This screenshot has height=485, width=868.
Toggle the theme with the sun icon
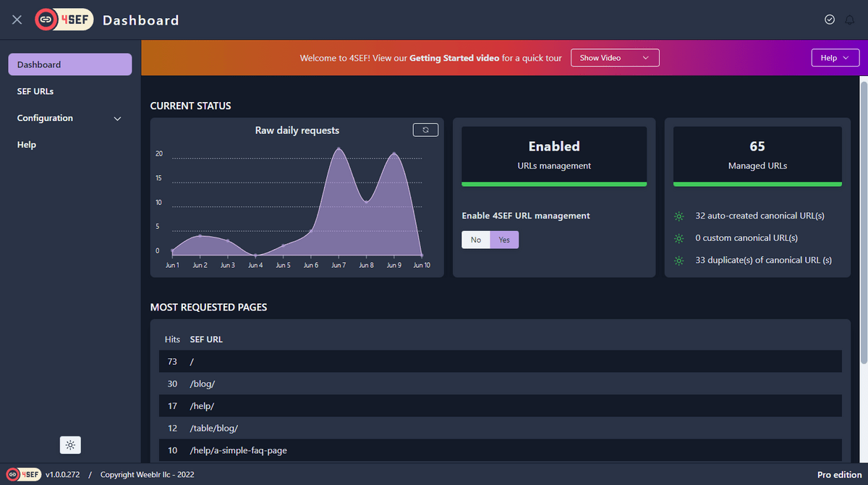click(x=70, y=444)
